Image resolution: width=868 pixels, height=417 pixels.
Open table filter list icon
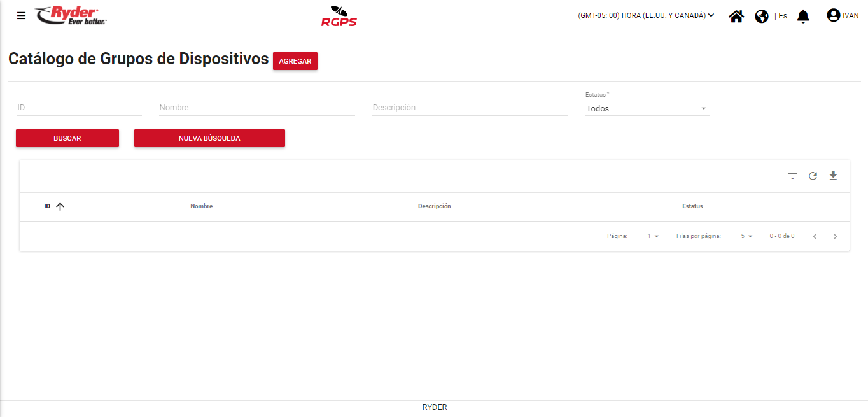(792, 176)
